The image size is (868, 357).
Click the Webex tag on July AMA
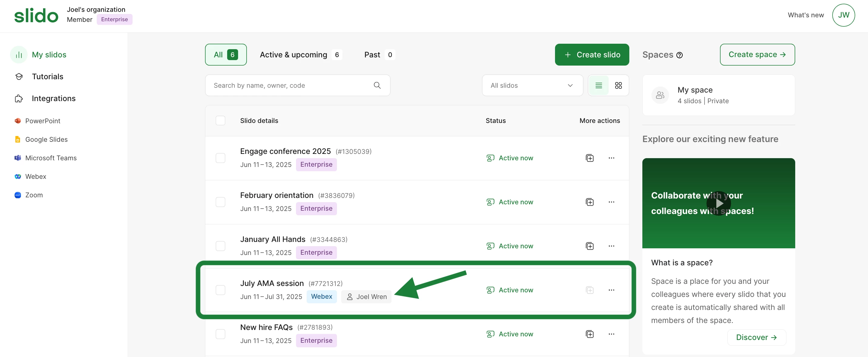click(321, 297)
